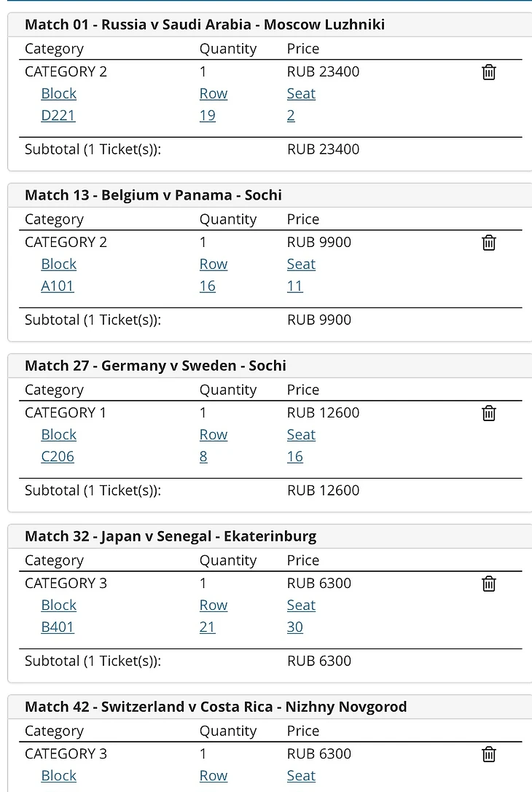This screenshot has height=792, width=532.
Task: Open block C206 link
Action: point(58,456)
